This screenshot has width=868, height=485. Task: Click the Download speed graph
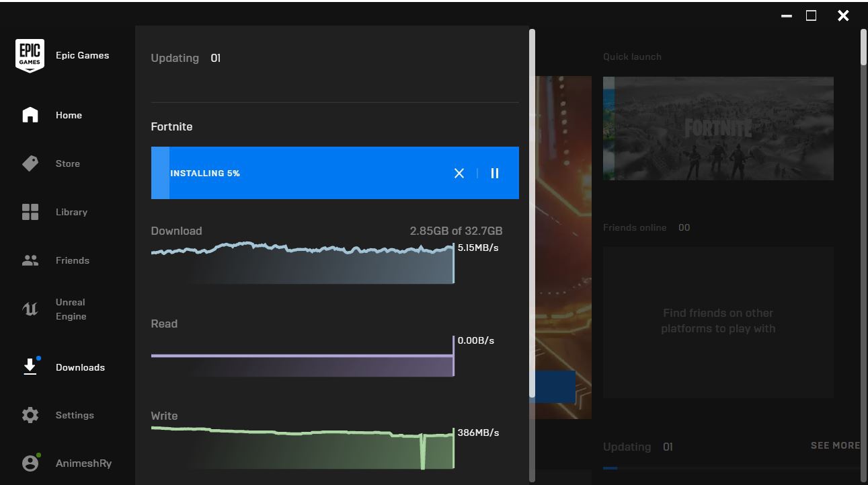point(303,263)
